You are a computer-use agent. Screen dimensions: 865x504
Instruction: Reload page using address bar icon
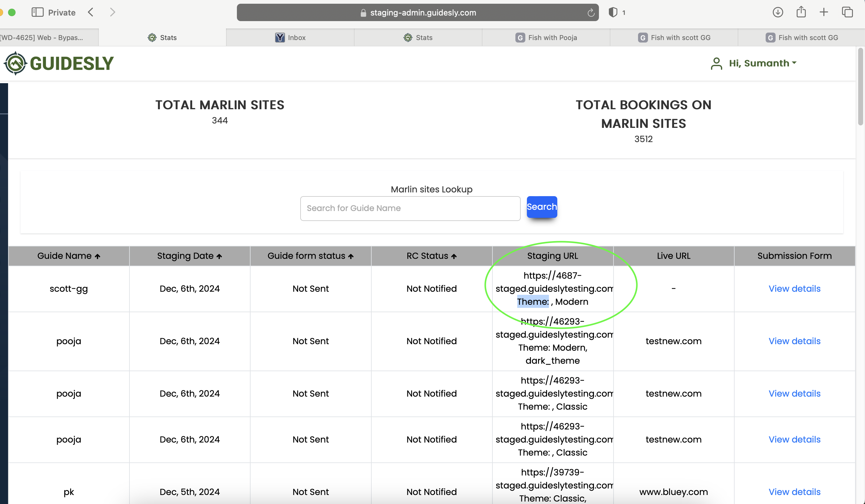pos(591,13)
